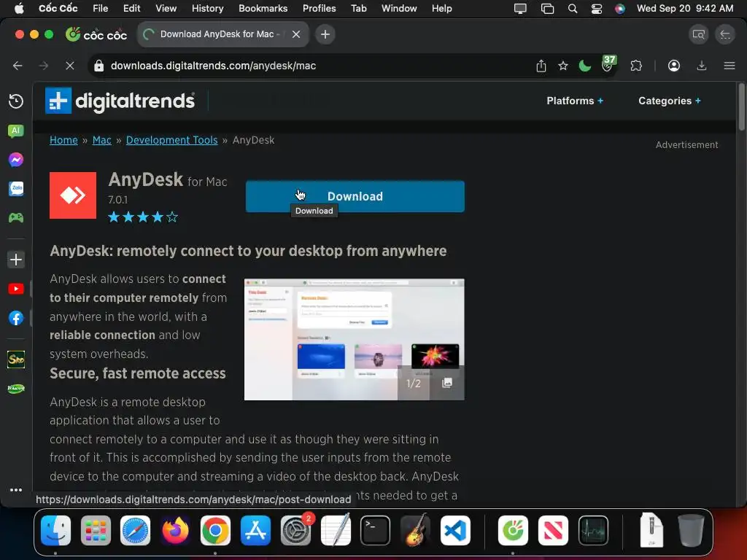Open the user profile icon
747x560 pixels.
(x=673, y=66)
